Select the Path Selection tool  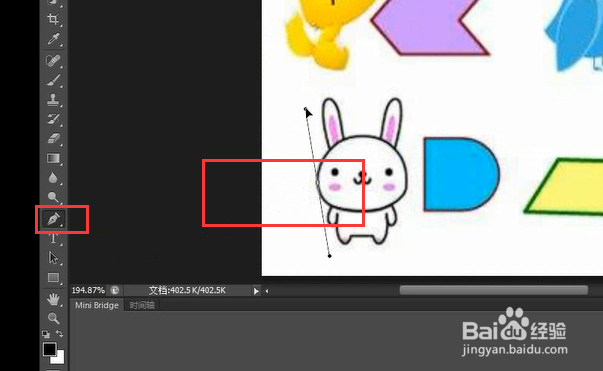[53, 258]
